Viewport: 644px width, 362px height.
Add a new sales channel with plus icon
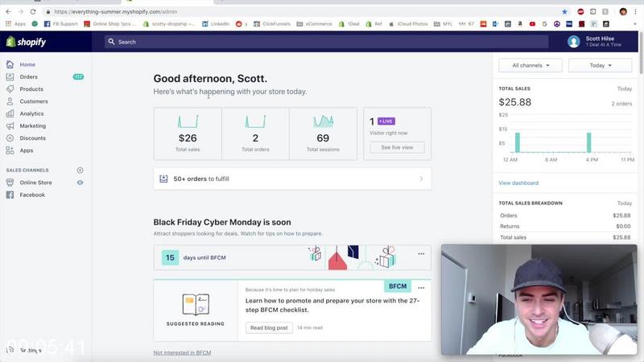pos(80,171)
